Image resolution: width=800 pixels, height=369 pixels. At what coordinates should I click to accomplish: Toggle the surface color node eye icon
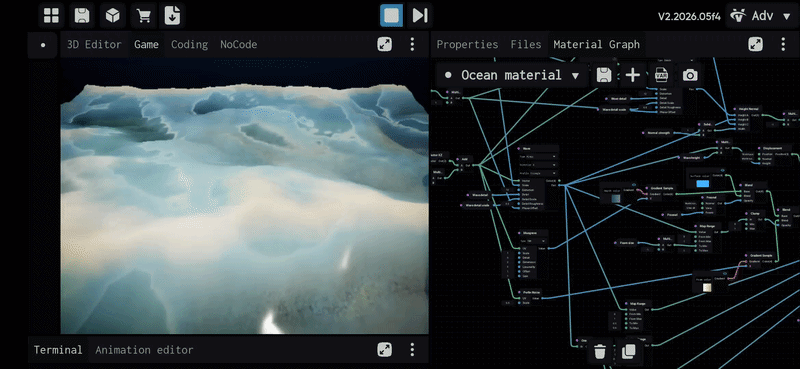pyautogui.click(x=722, y=170)
